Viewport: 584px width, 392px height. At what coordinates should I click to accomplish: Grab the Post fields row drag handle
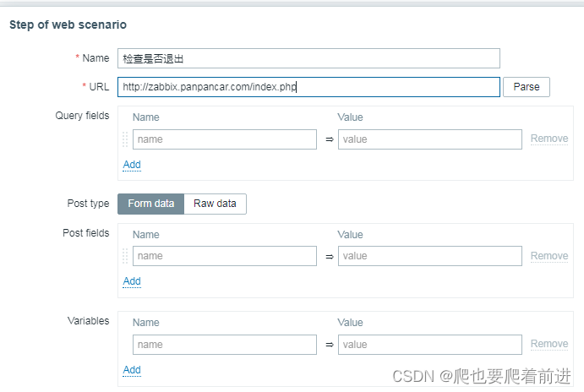point(125,256)
